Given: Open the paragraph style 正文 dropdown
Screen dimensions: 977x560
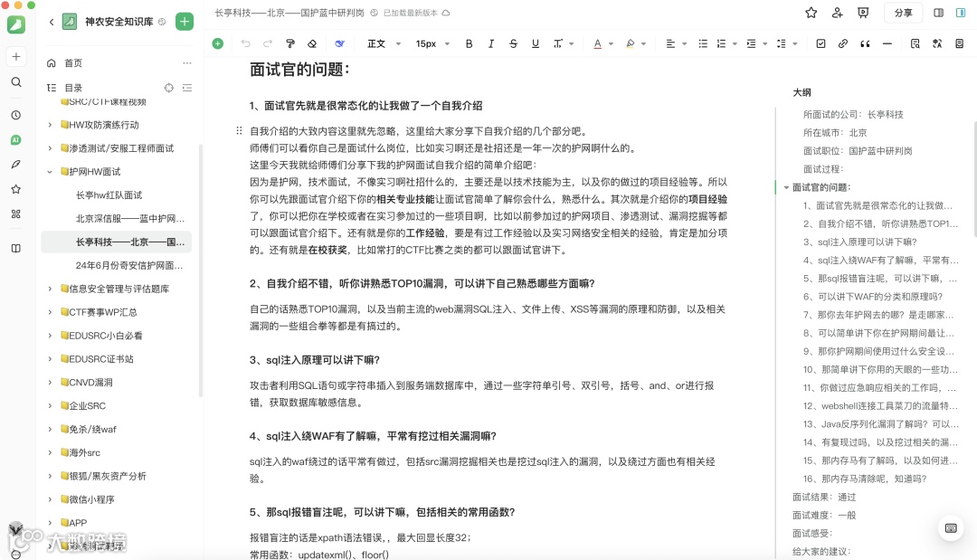Looking at the screenshot, I should click(384, 43).
